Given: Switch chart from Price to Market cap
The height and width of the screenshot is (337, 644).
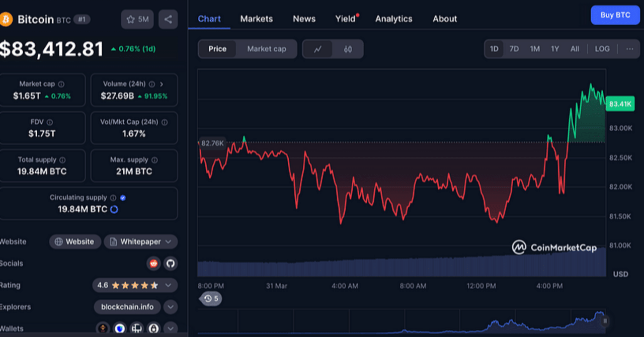Looking at the screenshot, I should point(266,49).
